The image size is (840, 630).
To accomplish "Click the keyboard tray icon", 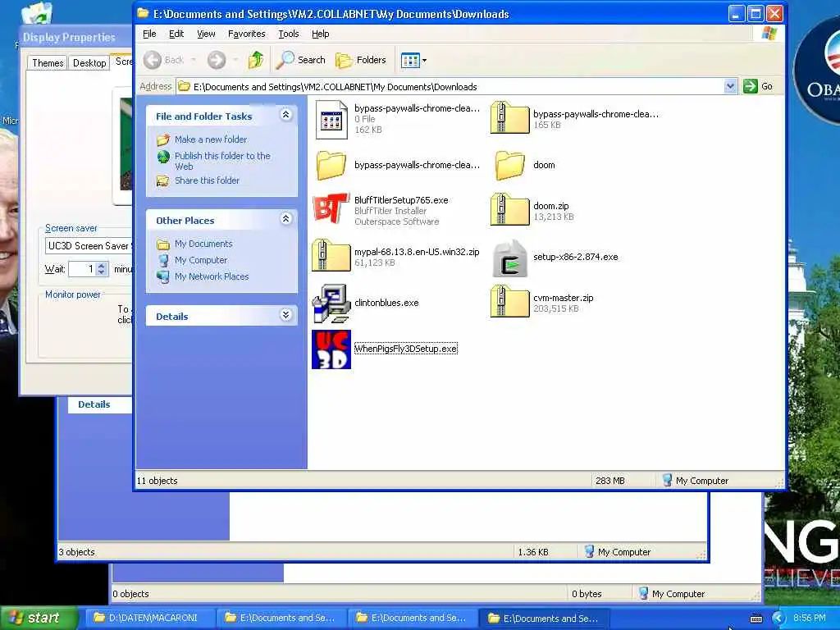I will tap(756, 619).
